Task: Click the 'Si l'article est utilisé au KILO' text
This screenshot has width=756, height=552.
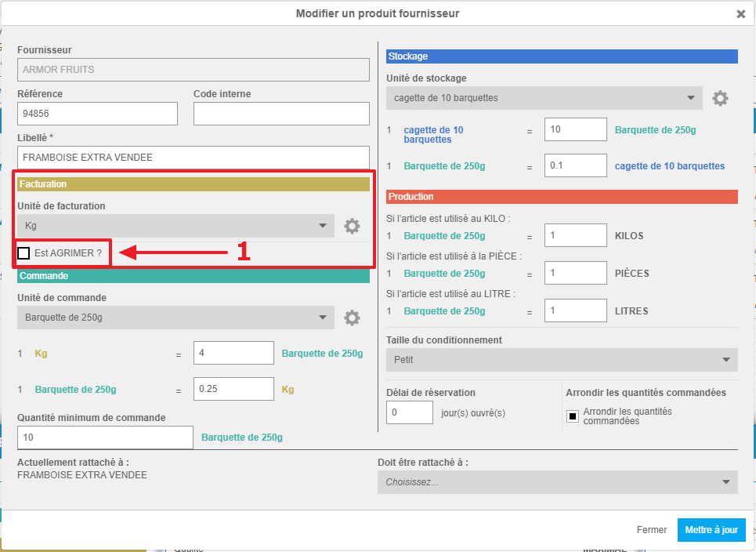Action: pyautogui.click(x=448, y=219)
